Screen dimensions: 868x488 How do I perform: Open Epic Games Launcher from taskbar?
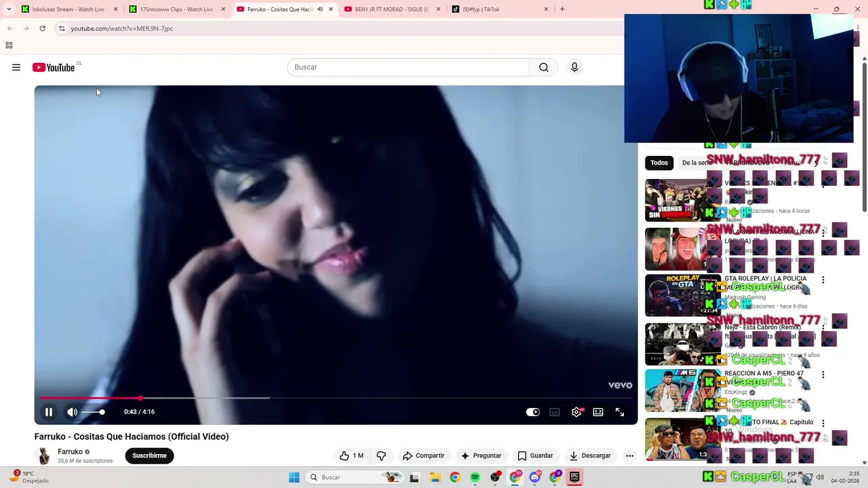(x=575, y=477)
